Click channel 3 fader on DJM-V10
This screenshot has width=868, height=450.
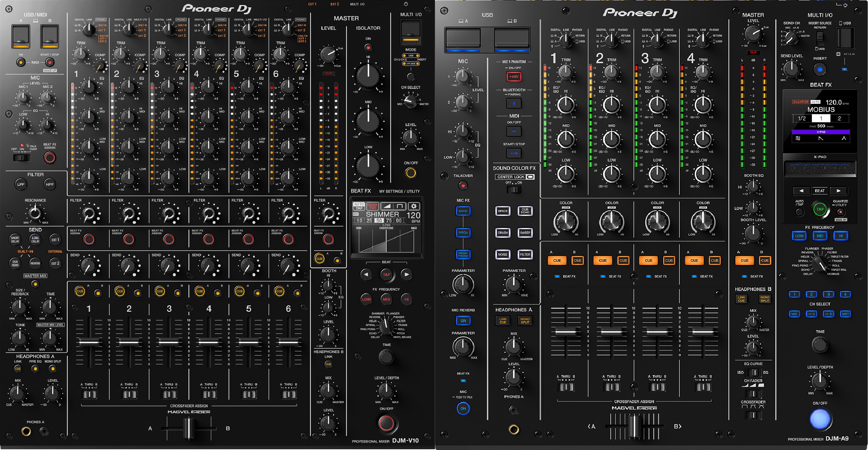(169, 342)
